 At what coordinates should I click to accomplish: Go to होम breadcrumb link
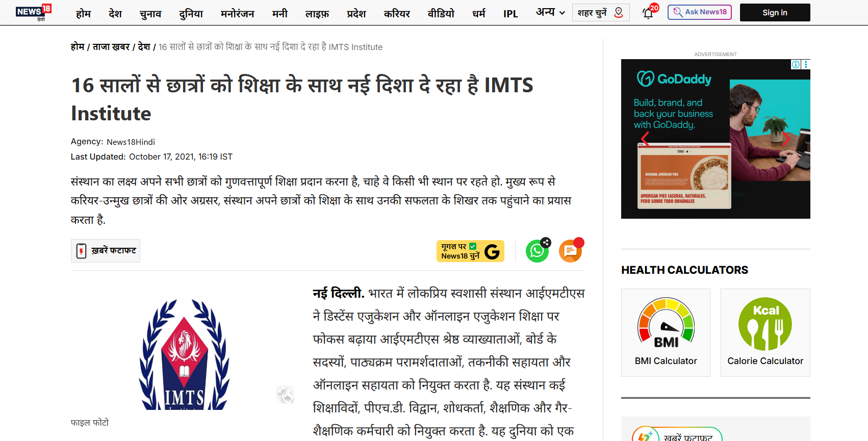point(78,47)
